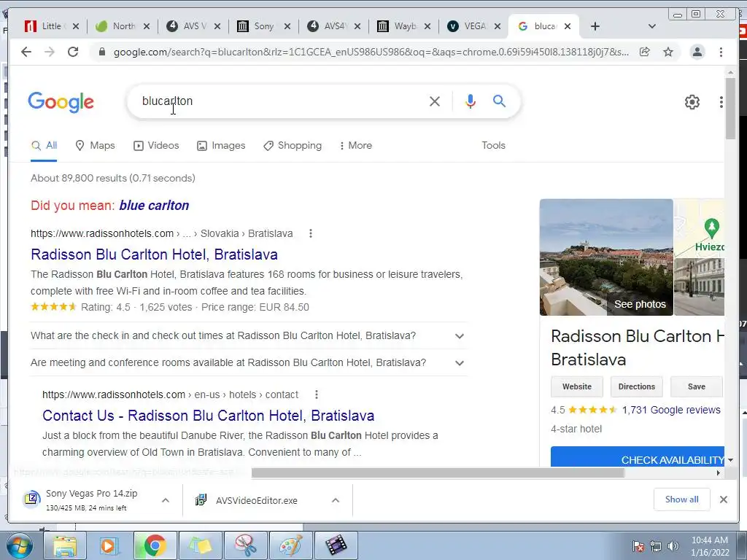Open Radisson Blu Carlton Hotel, Bratislava result
The width and height of the screenshot is (747, 560).
[x=154, y=254]
